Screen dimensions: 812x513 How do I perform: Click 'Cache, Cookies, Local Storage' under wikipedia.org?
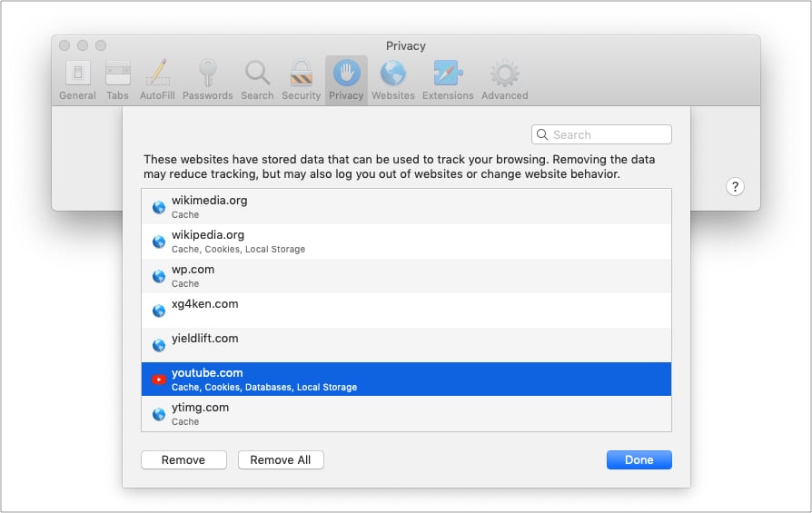pos(238,249)
